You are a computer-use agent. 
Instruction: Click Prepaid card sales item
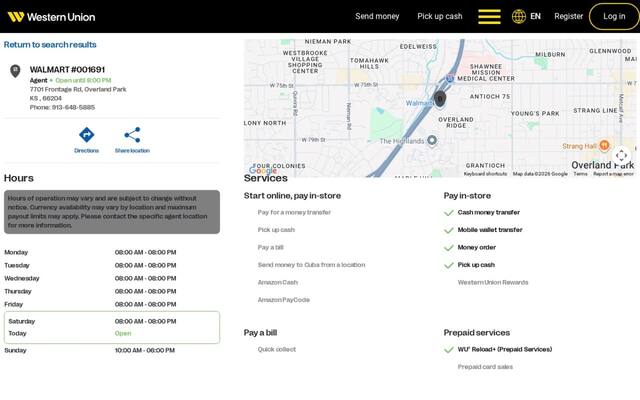pyautogui.click(x=485, y=367)
